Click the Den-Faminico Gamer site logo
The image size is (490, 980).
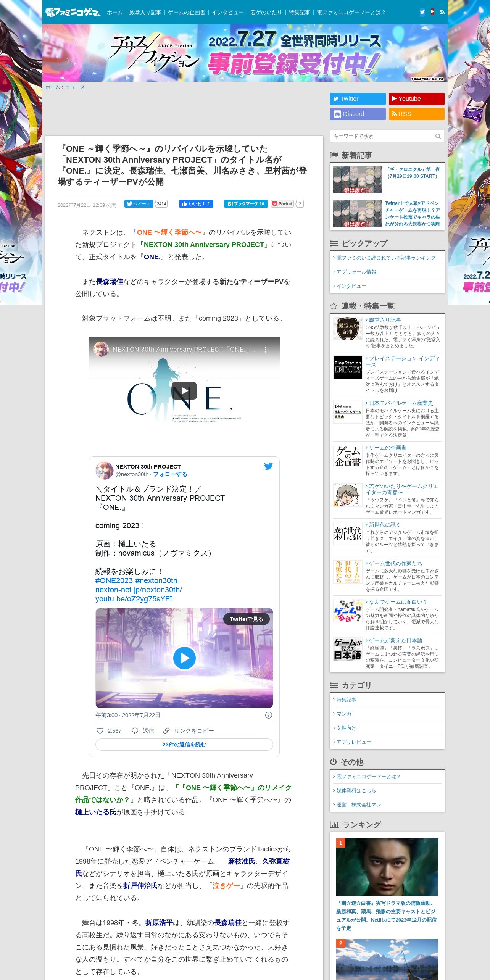pos(73,12)
